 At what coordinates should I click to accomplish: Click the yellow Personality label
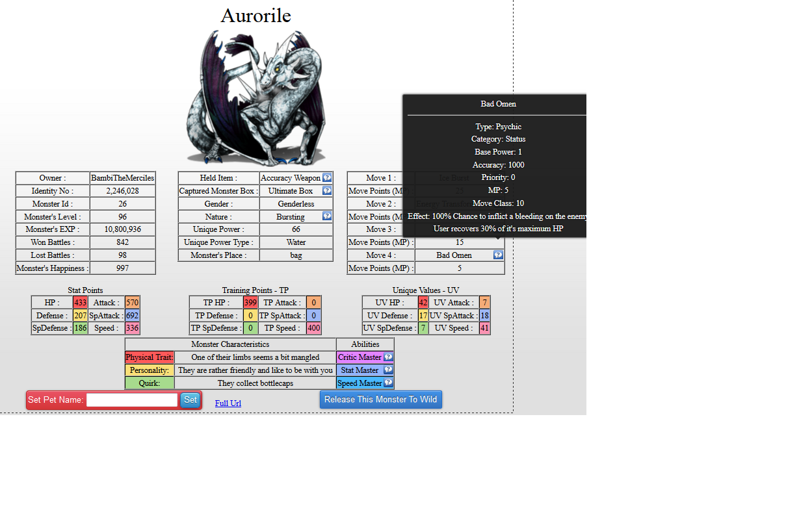click(x=150, y=370)
